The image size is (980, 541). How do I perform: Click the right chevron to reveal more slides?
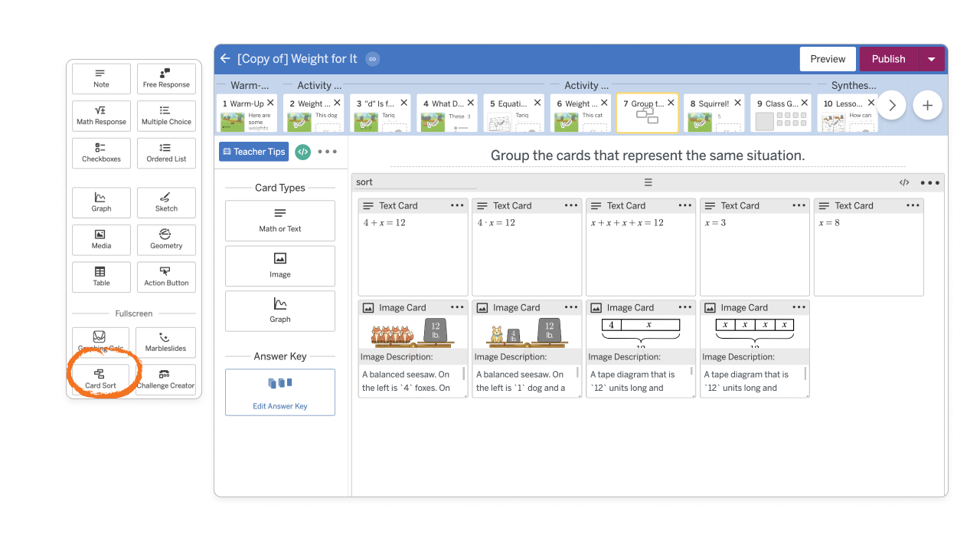click(x=892, y=105)
